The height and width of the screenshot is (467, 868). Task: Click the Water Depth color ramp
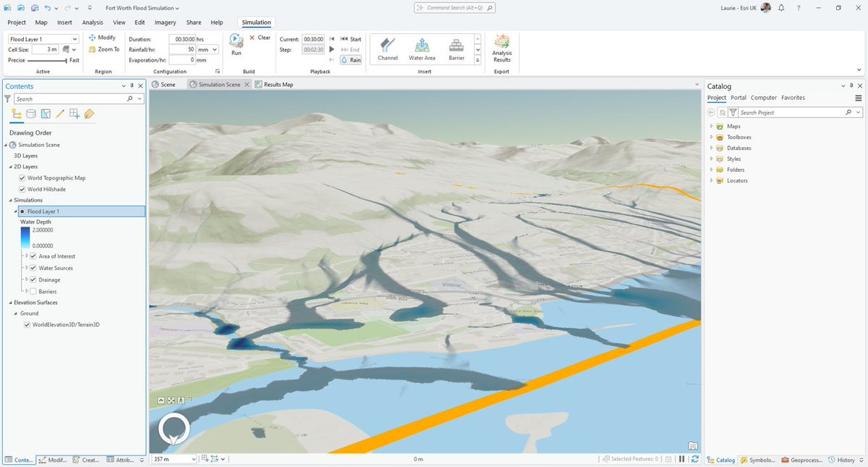(25, 237)
